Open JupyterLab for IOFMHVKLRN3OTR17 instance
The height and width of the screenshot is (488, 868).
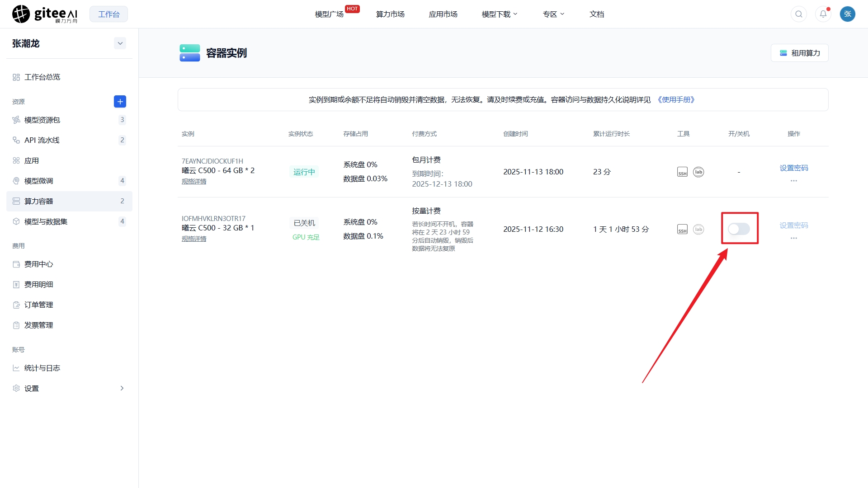click(x=698, y=230)
